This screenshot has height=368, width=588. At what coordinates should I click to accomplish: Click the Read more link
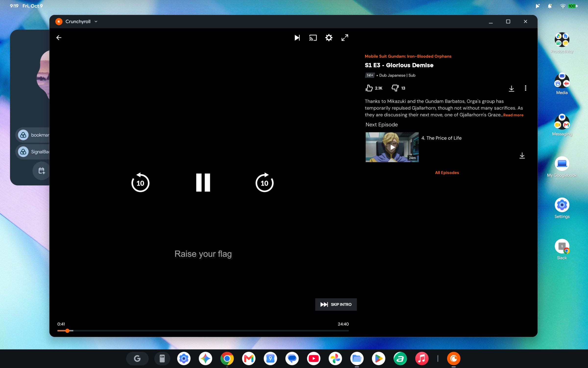513,115
